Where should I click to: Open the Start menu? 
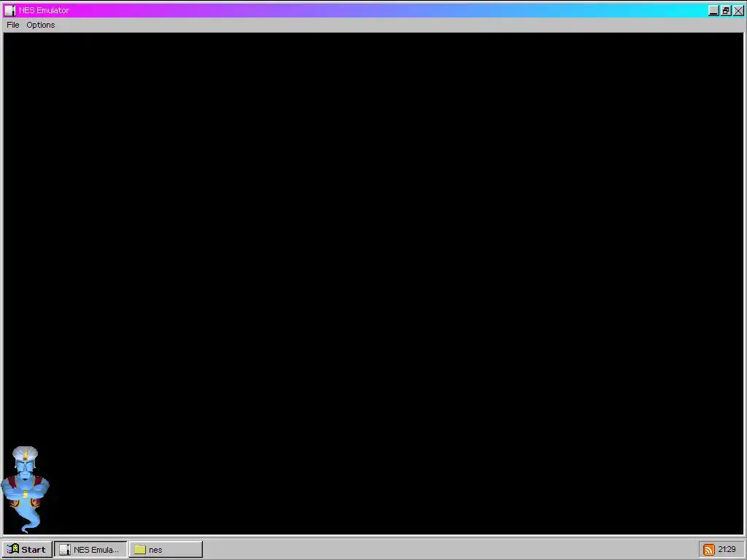[x=27, y=550]
